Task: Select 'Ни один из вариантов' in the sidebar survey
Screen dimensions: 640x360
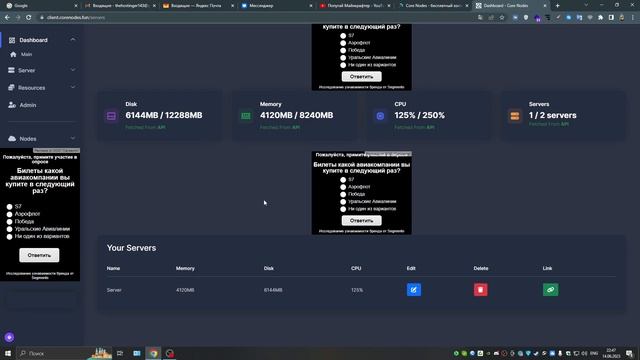Action: click(x=9, y=236)
